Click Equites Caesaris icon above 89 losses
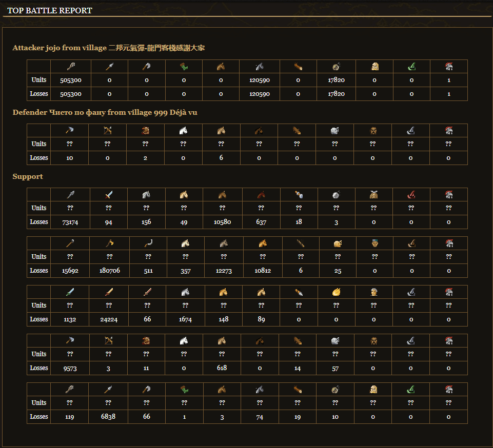493x448 pixels. click(x=261, y=292)
